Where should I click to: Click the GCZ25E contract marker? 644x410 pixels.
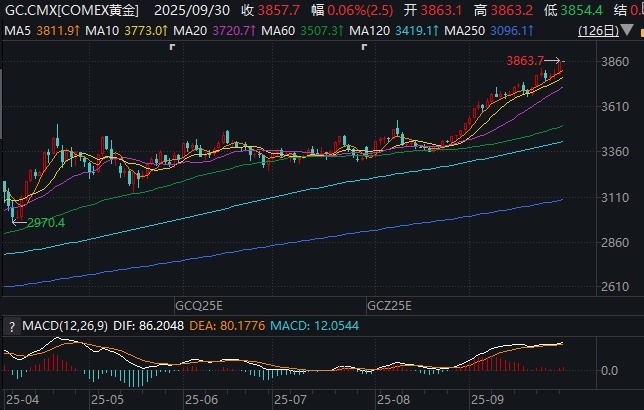pyautogui.click(x=390, y=302)
